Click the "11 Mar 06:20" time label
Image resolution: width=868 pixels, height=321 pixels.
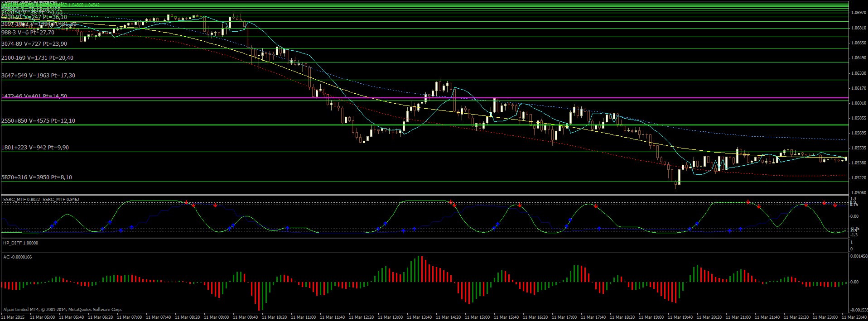(100, 317)
